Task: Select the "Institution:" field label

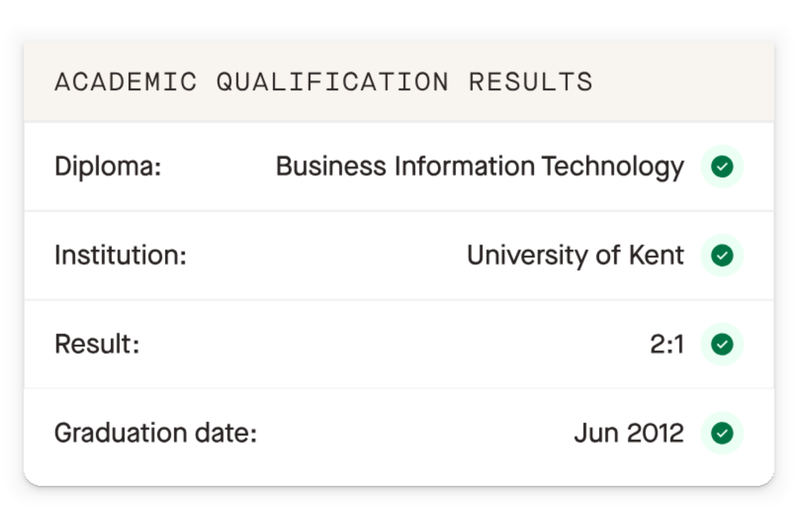Action: coord(120,255)
